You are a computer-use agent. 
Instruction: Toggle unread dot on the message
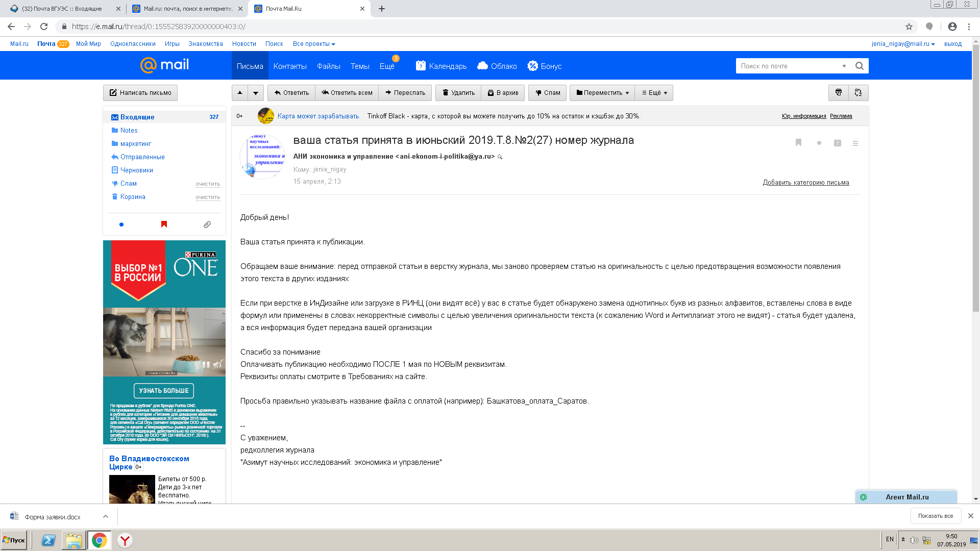819,143
